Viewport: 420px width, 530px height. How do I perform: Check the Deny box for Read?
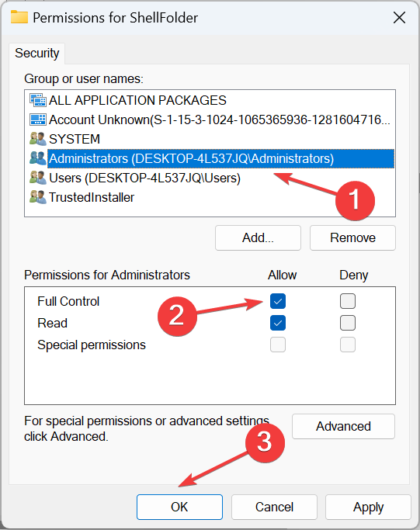tap(348, 323)
